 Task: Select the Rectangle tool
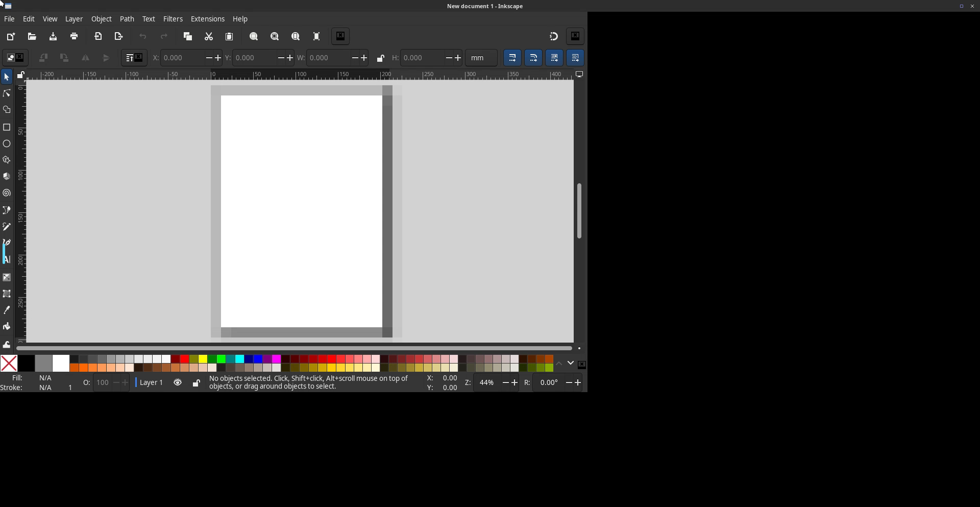coord(7,127)
